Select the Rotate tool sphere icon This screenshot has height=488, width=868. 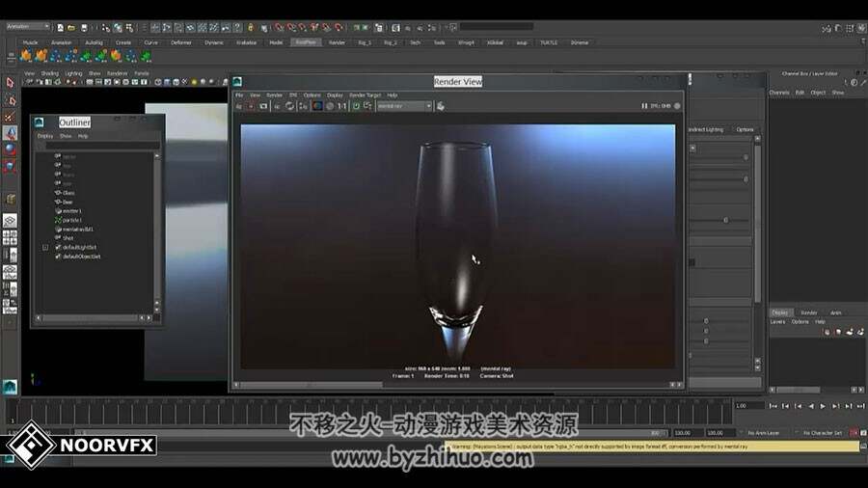[10, 149]
